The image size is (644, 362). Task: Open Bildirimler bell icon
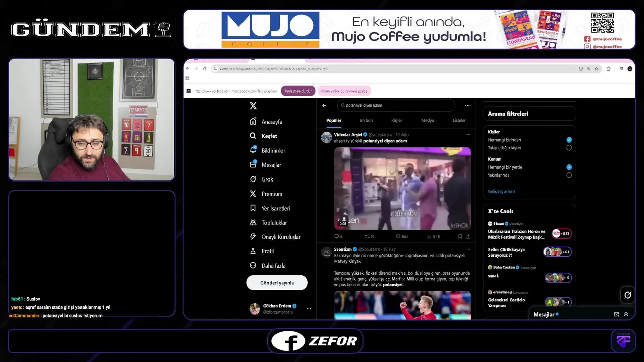pos(253,150)
